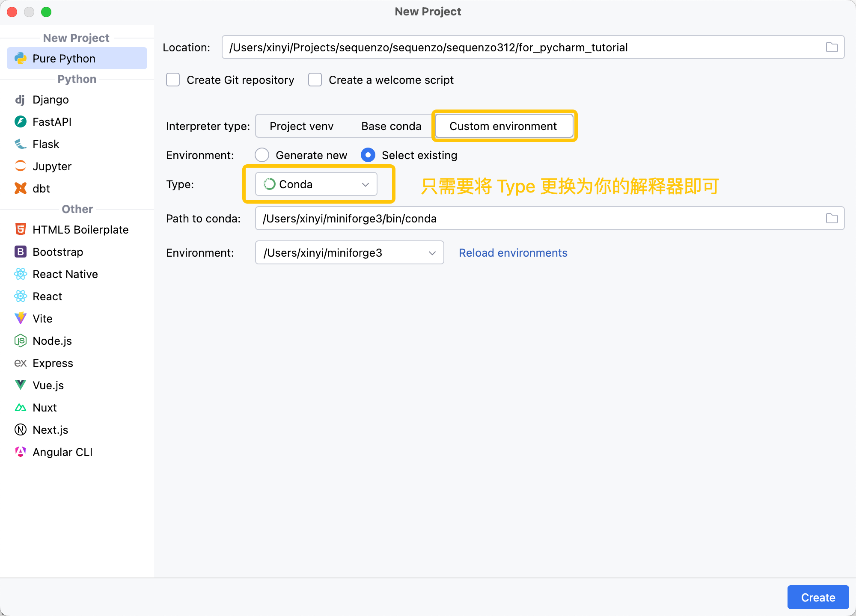Switch interpreter type to Base conda
The width and height of the screenshot is (856, 616).
pyautogui.click(x=391, y=126)
